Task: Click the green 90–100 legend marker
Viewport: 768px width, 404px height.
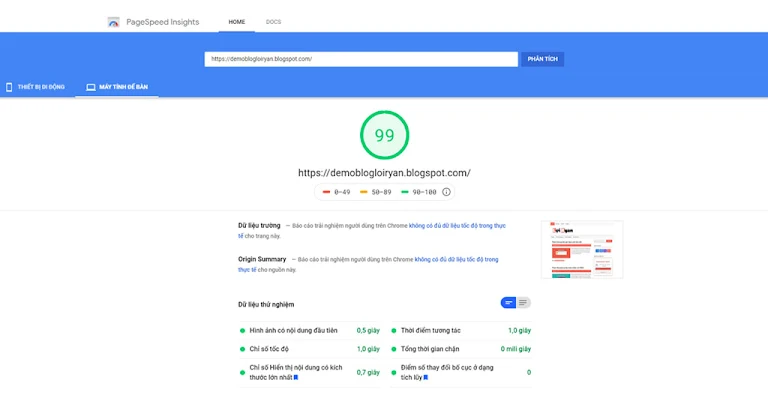Action: point(405,192)
